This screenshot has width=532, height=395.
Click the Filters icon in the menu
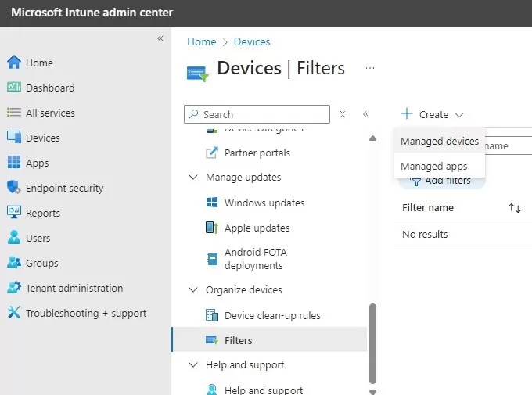pyautogui.click(x=212, y=340)
